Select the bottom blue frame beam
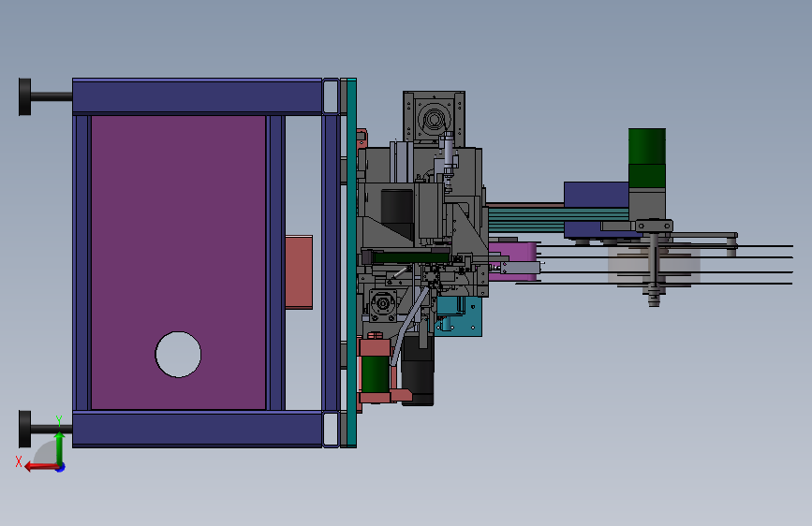The image size is (812, 526). [198, 430]
